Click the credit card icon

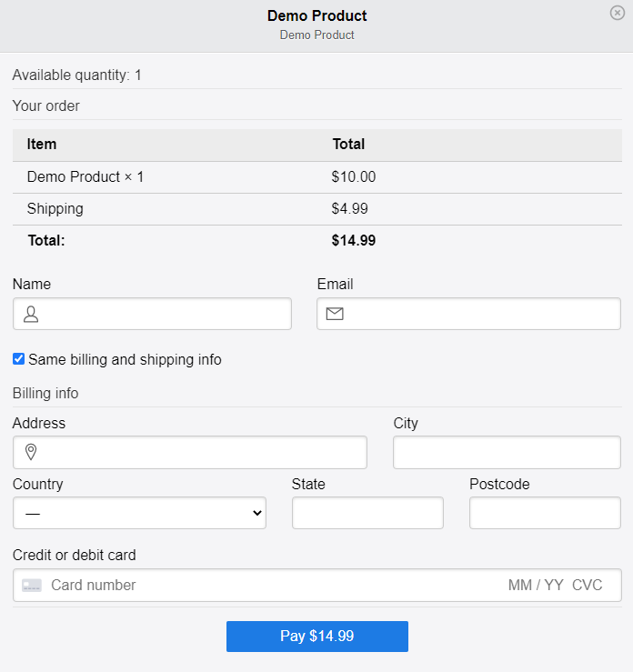pyautogui.click(x=32, y=586)
